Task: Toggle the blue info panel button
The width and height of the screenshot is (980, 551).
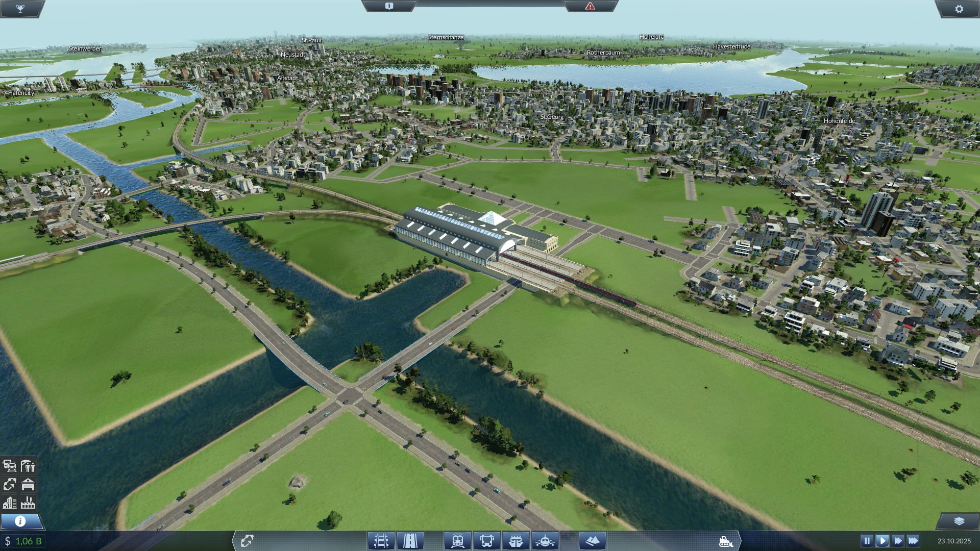Action: (20, 521)
